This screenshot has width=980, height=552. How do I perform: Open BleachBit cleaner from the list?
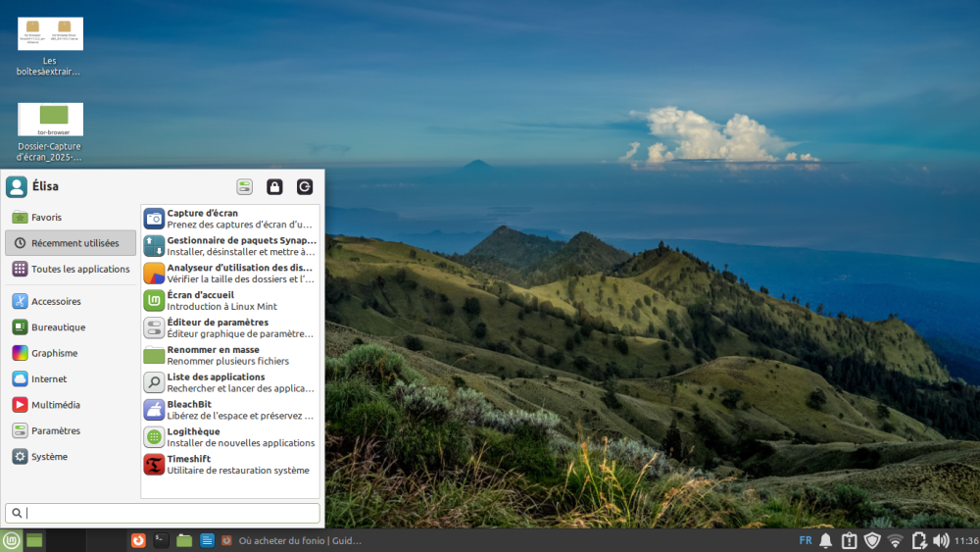pos(230,410)
